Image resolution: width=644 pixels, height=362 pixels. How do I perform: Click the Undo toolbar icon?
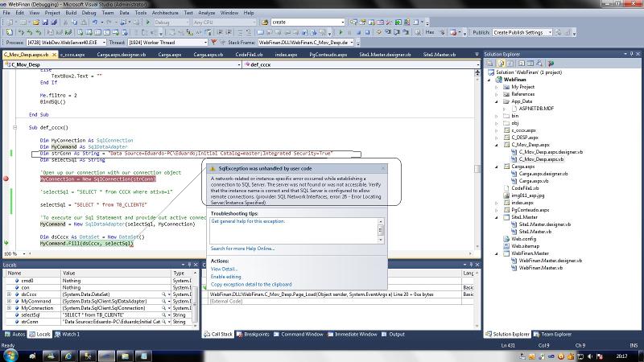click(x=95, y=23)
